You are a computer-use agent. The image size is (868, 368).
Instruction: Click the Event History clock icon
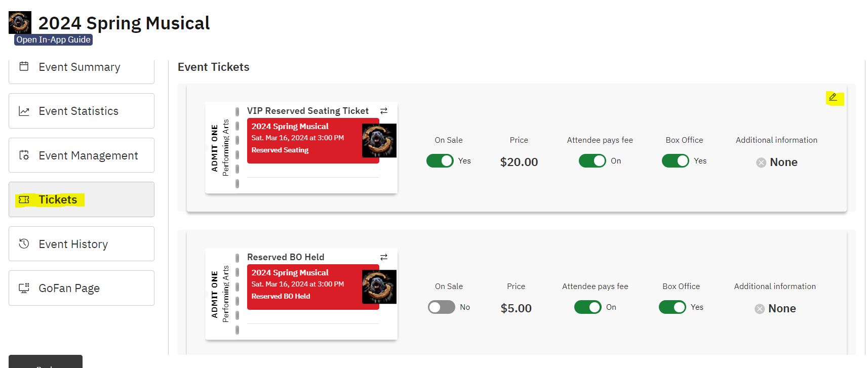23,243
